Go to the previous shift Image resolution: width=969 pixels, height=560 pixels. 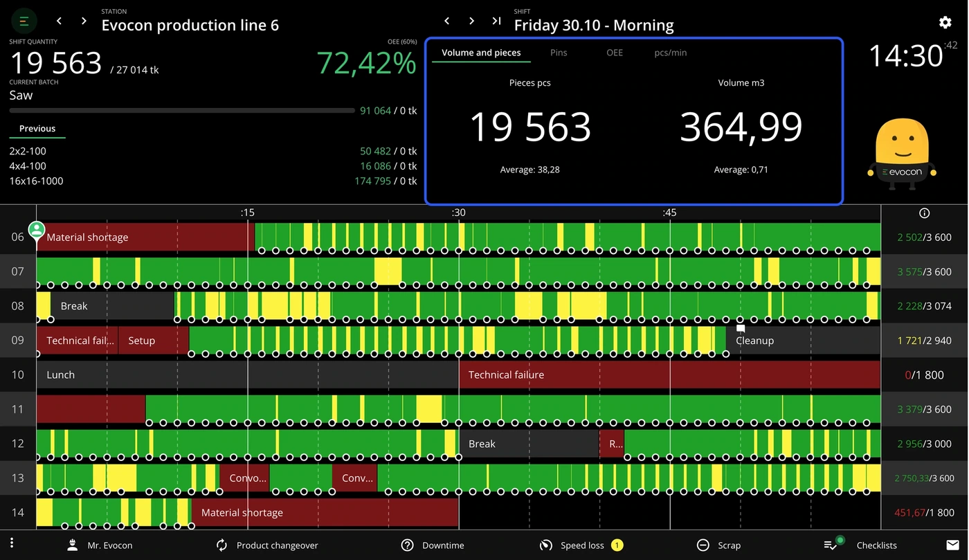447,21
